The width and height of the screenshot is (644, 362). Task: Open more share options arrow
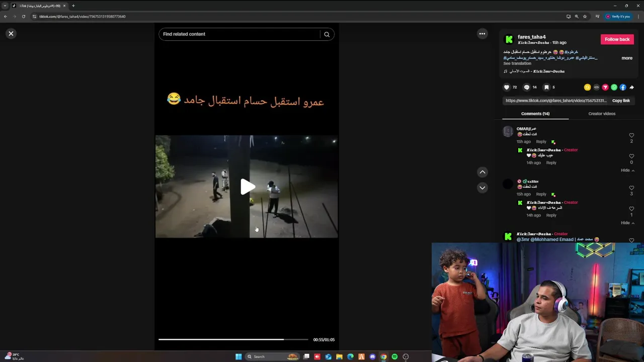(x=631, y=87)
